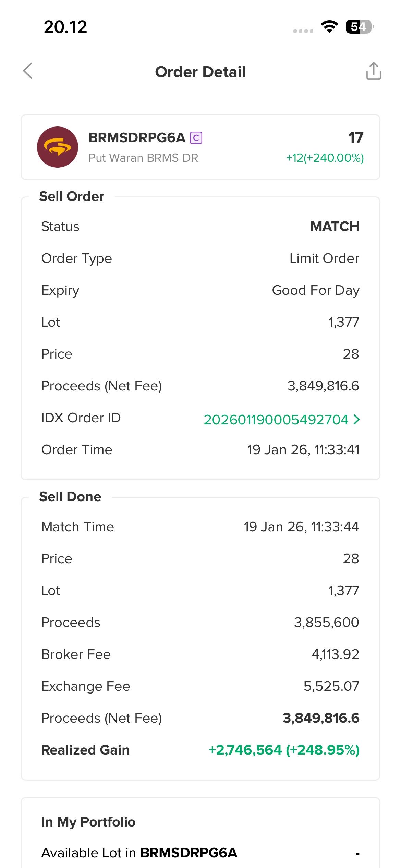Tap the Wi-Fi status icon
Image resolution: width=401 pixels, height=868 pixels.
click(329, 27)
